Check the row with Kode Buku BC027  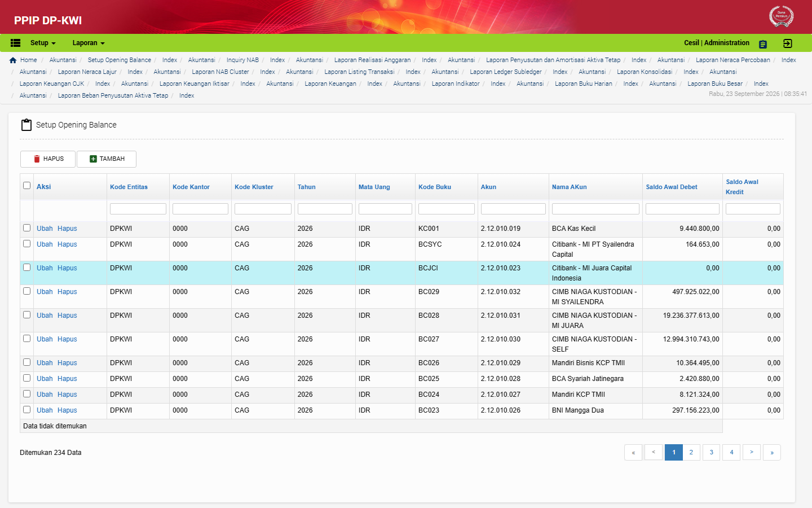27,339
